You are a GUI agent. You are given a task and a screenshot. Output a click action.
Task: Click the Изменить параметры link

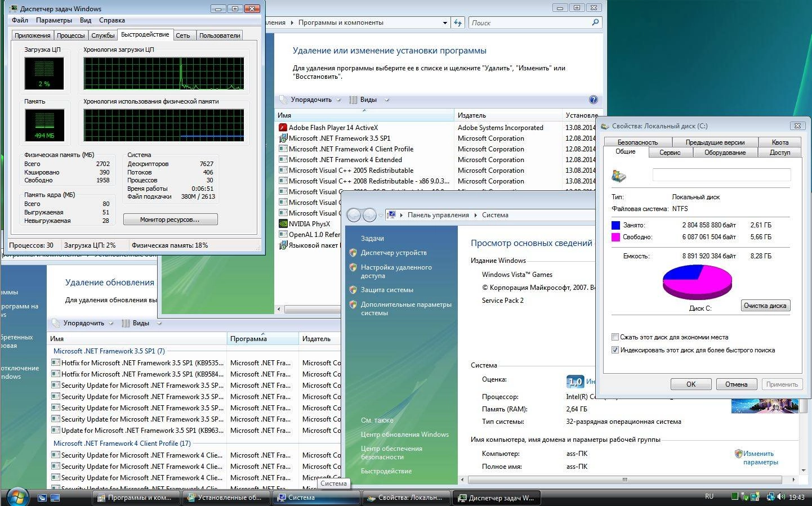760,458
